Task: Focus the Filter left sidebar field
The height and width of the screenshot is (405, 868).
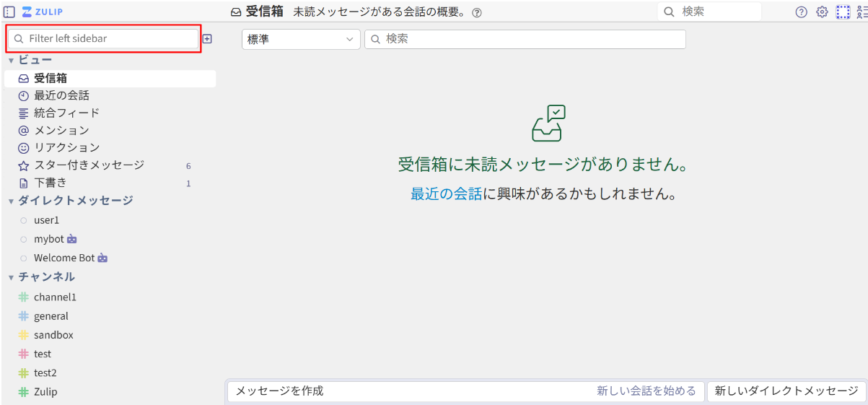Action: click(x=102, y=38)
